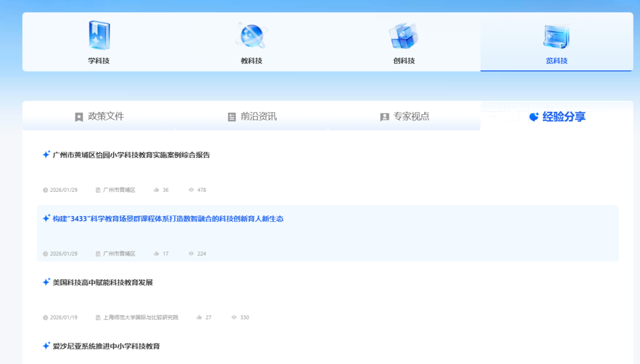The image size is (640, 364).
Task: Click the thumbs-up icon showing 27 likes
Action: [x=199, y=317]
